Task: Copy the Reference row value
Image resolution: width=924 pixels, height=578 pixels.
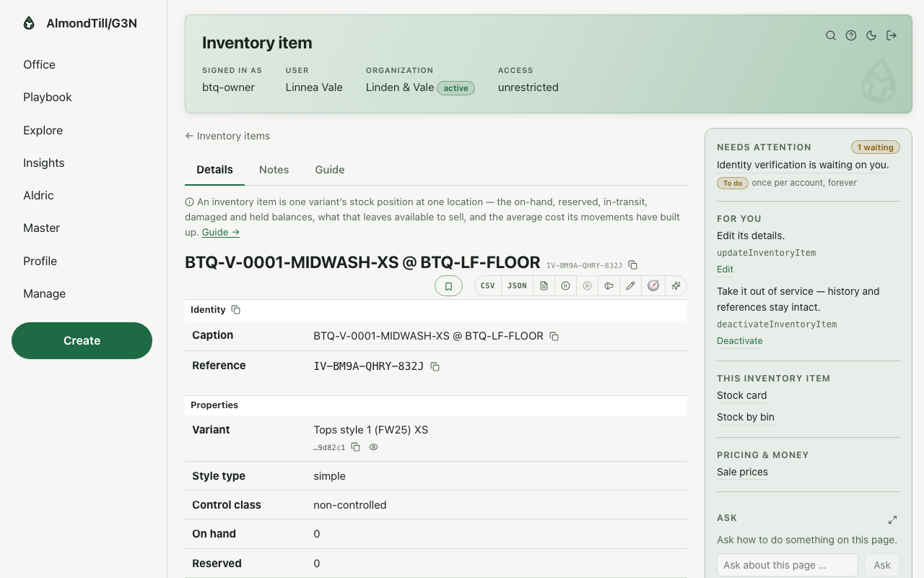Action: [435, 367]
